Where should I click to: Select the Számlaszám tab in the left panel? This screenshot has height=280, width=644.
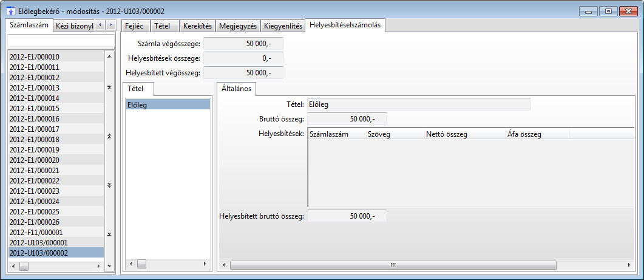(30, 25)
